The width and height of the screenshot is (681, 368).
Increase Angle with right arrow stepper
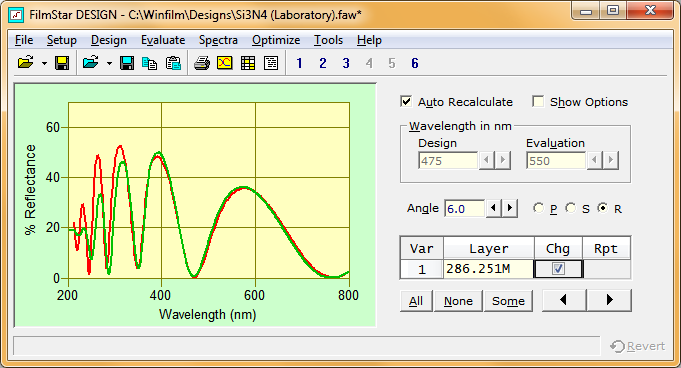click(509, 209)
